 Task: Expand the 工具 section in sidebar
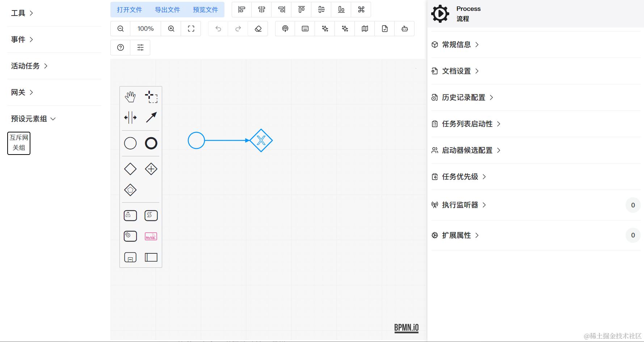coord(22,13)
